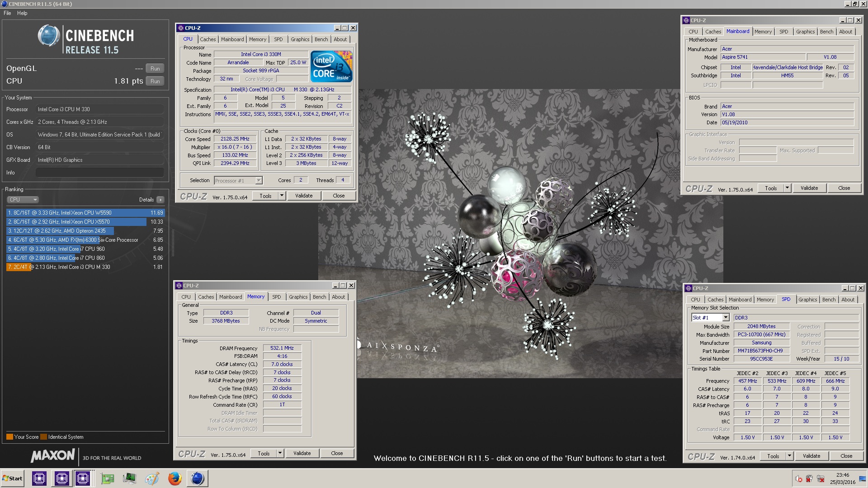The image size is (868, 488).
Task: Open Mainboard tab in CPU-Z Memory window
Action: pos(231,297)
